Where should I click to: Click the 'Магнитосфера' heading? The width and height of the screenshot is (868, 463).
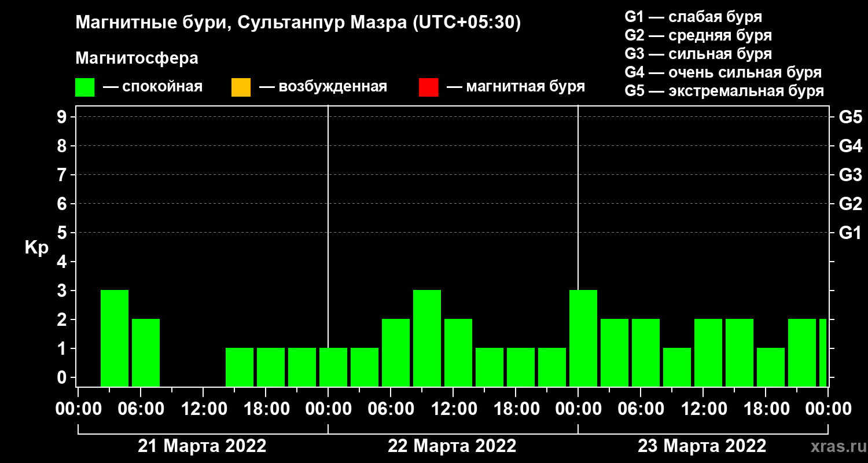click(x=137, y=58)
